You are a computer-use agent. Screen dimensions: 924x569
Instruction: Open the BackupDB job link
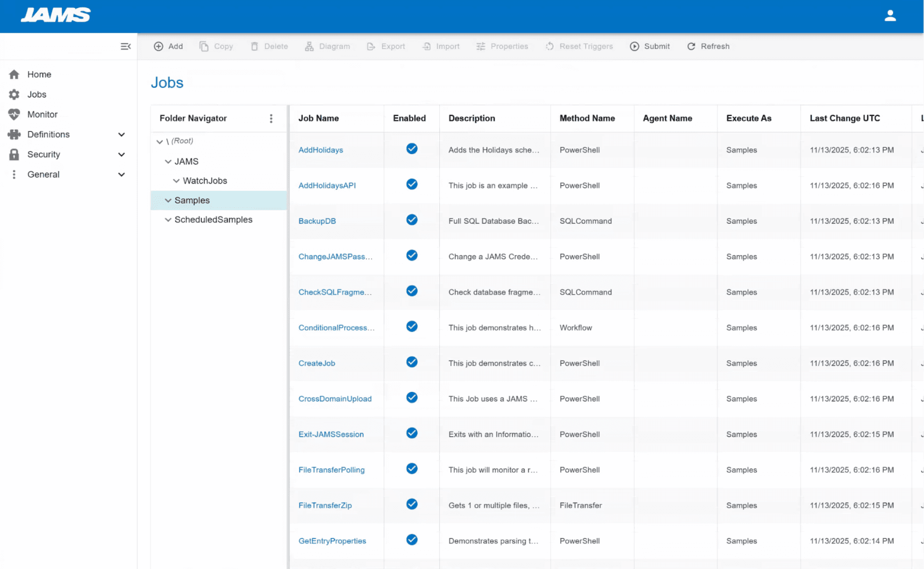(x=317, y=221)
